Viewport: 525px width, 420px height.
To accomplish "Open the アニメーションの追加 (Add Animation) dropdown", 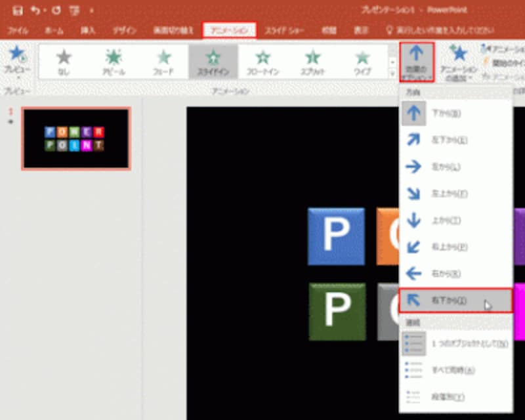I will [x=458, y=63].
